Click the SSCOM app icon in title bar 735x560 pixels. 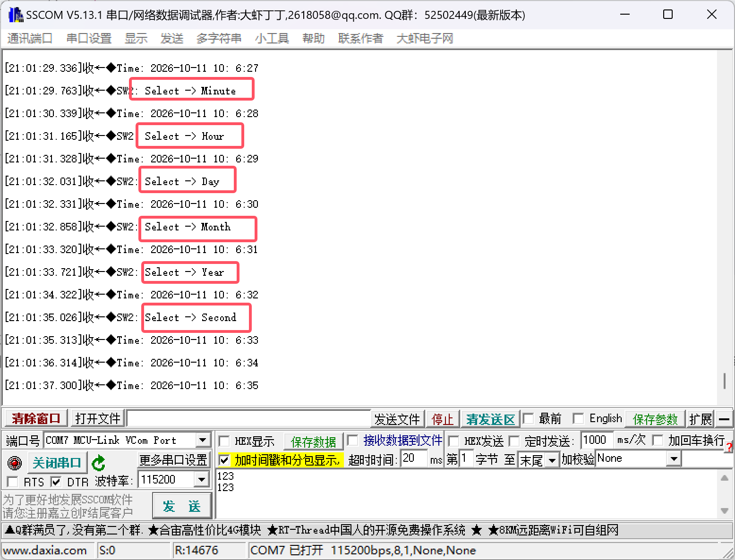pyautogui.click(x=16, y=15)
